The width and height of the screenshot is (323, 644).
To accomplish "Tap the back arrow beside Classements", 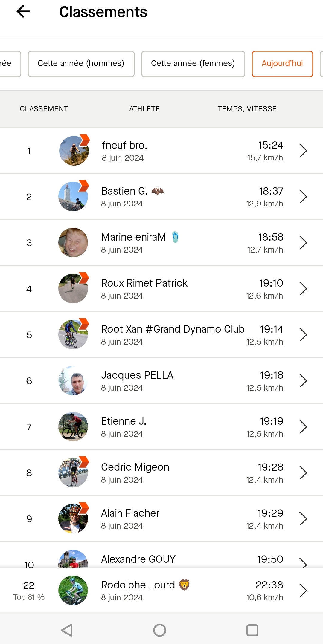I will click(x=23, y=12).
